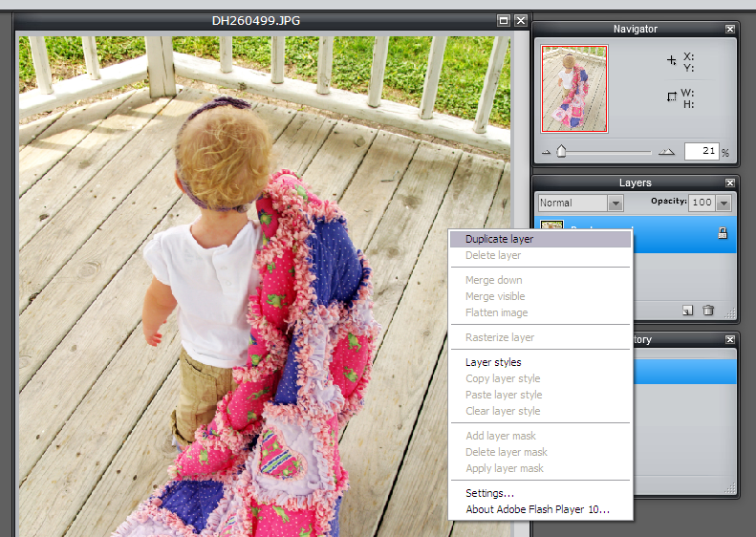Screen dimensions: 756x537
Task: Click the Layers panel title
Action: [635, 183]
